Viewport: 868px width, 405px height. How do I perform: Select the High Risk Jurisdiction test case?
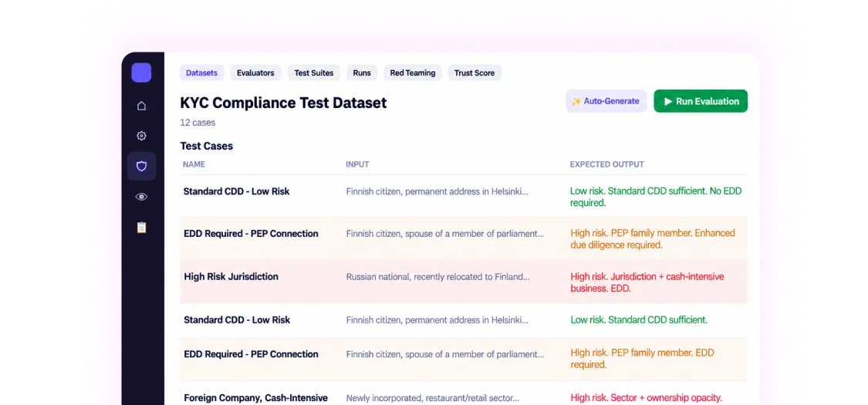coord(231,277)
